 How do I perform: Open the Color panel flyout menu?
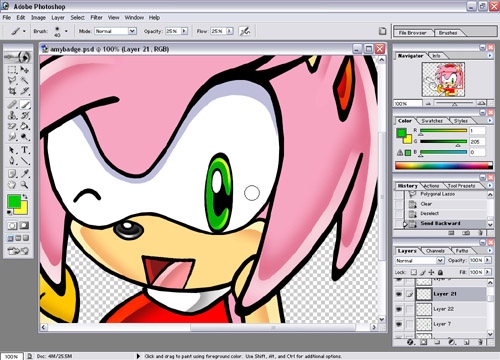[x=490, y=120]
